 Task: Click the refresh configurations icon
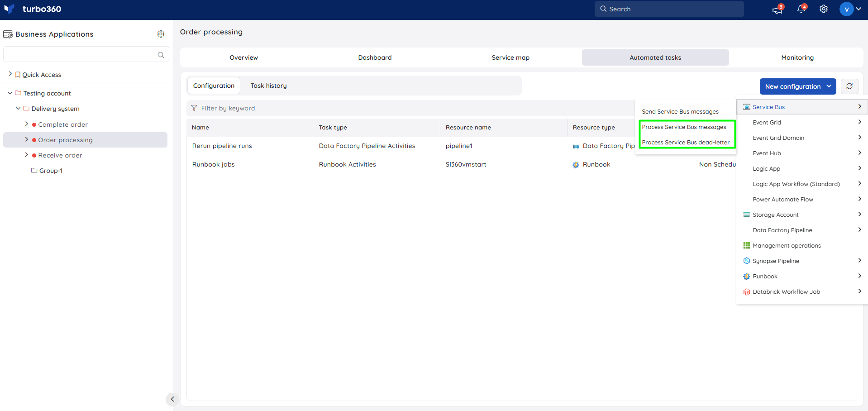pyautogui.click(x=849, y=86)
